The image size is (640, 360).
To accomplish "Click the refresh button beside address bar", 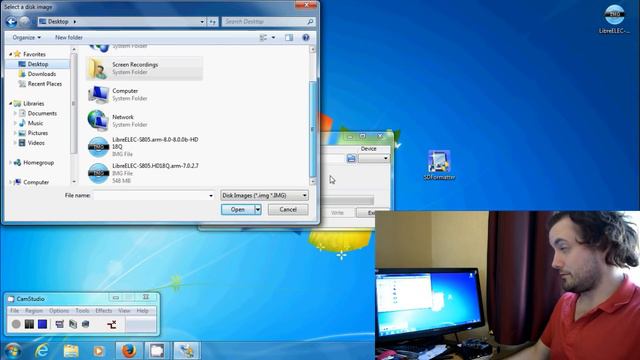I will coord(213,22).
